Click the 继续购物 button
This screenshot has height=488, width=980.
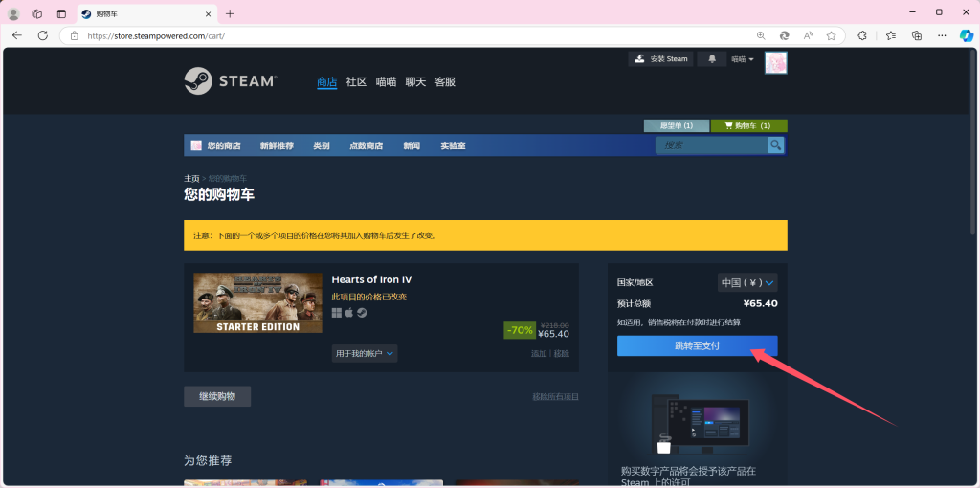[217, 396]
